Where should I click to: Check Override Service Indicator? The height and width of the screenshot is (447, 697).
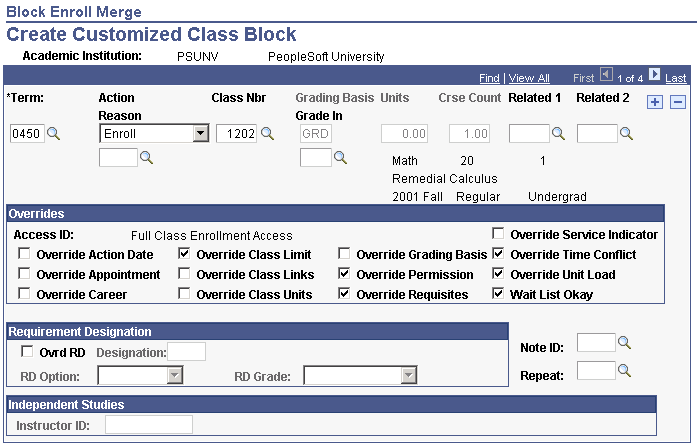click(498, 233)
